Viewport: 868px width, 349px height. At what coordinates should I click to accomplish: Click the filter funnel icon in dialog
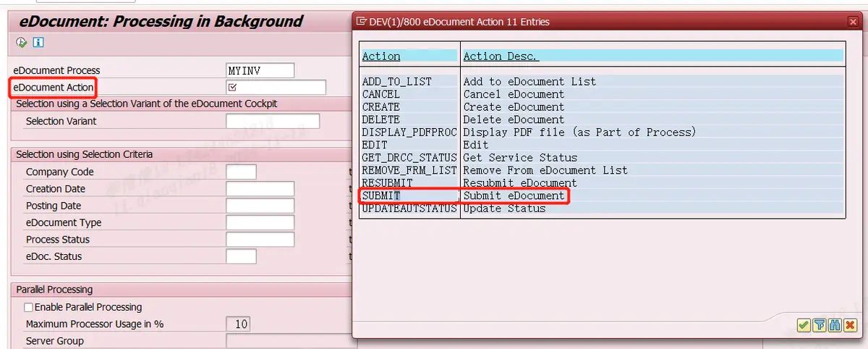click(819, 326)
